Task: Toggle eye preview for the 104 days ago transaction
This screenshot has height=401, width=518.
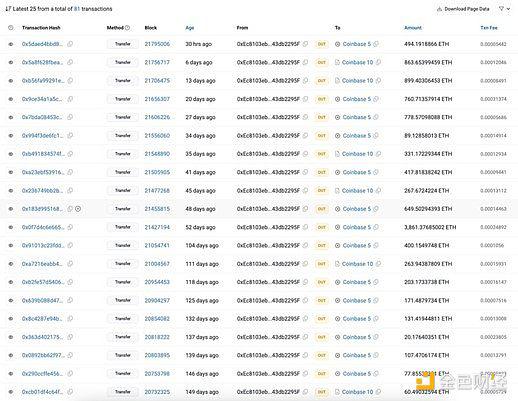Action: coord(11,246)
